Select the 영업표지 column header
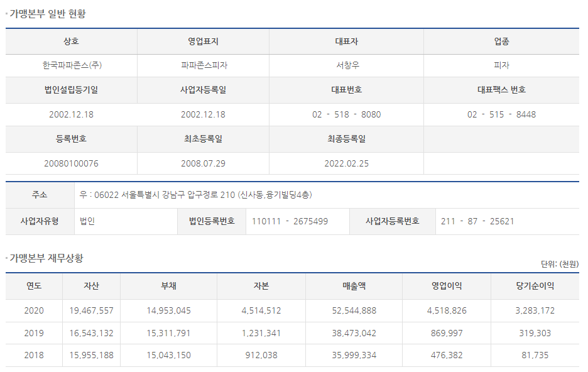588x372 pixels. click(x=204, y=41)
